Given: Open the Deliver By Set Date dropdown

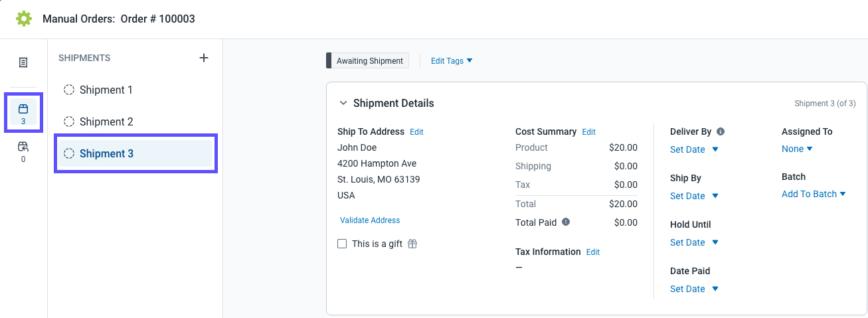Looking at the screenshot, I should pos(694,149).
